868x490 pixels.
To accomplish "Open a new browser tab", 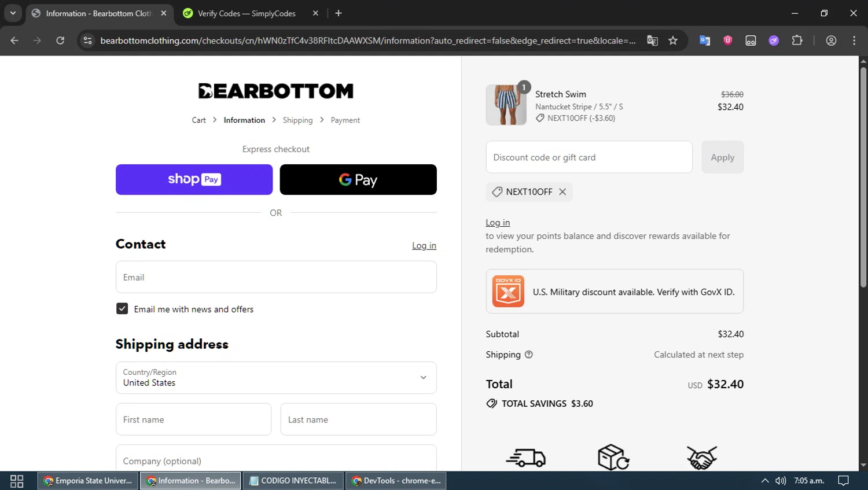I will (x=339, y=13).
